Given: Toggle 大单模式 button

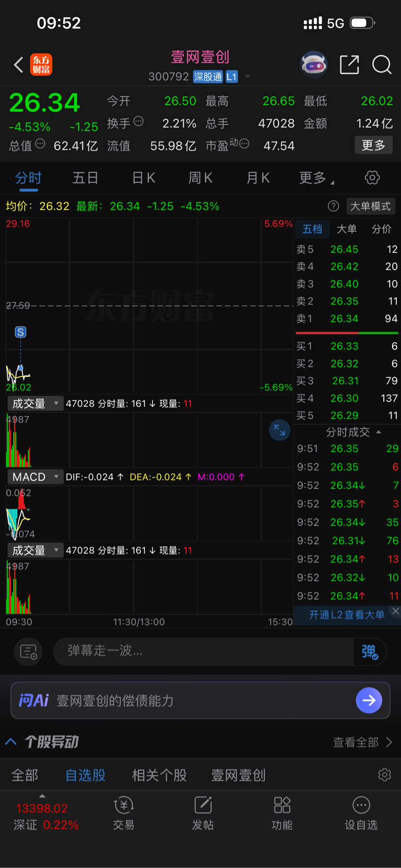Looking at the screenshot, I should 370,206.
